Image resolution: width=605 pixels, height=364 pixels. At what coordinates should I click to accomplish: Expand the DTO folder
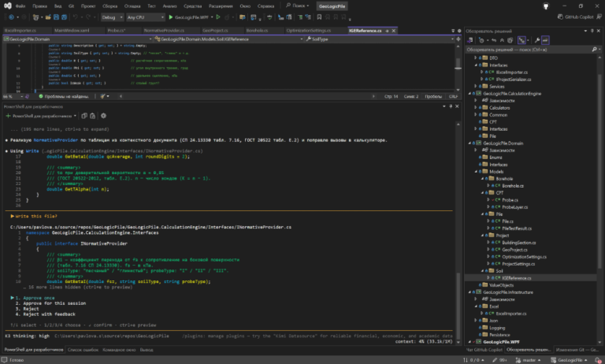click(x=475, y=58)
